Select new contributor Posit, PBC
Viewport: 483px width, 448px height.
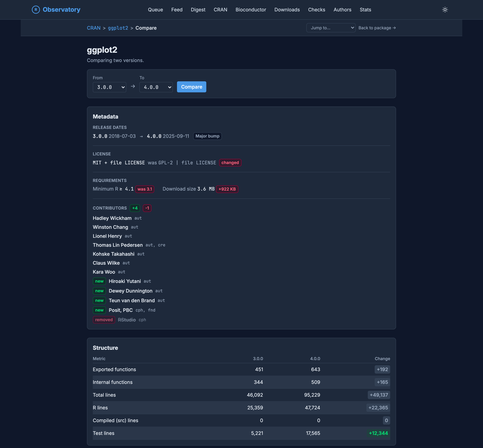(x=121, y=310)
